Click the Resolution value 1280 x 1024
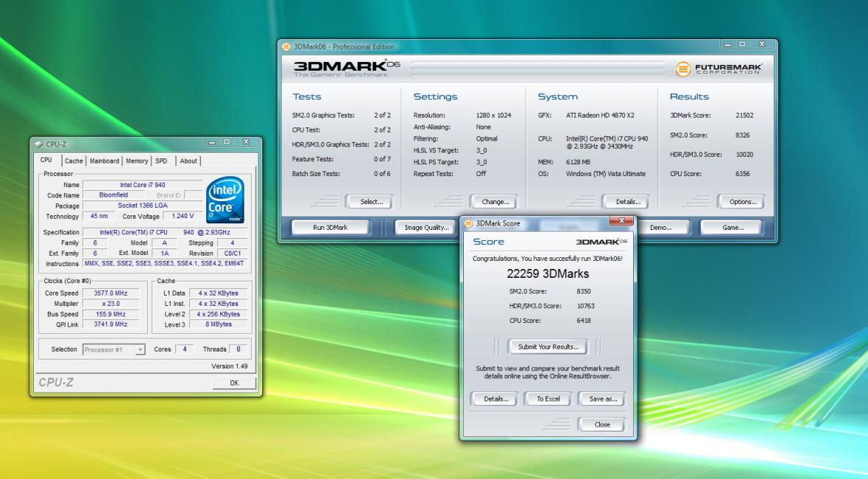The width and height of the screenshot is (868, 479). [493, 115]
